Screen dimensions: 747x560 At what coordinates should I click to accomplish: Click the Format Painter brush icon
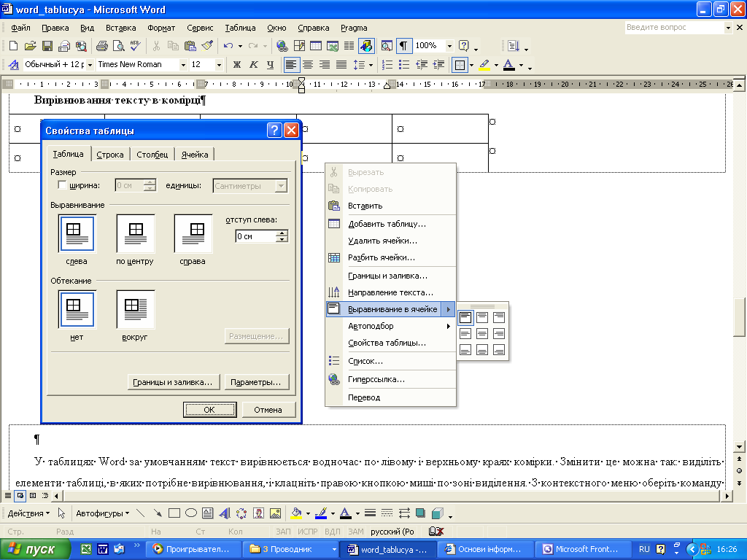point(207,46)
